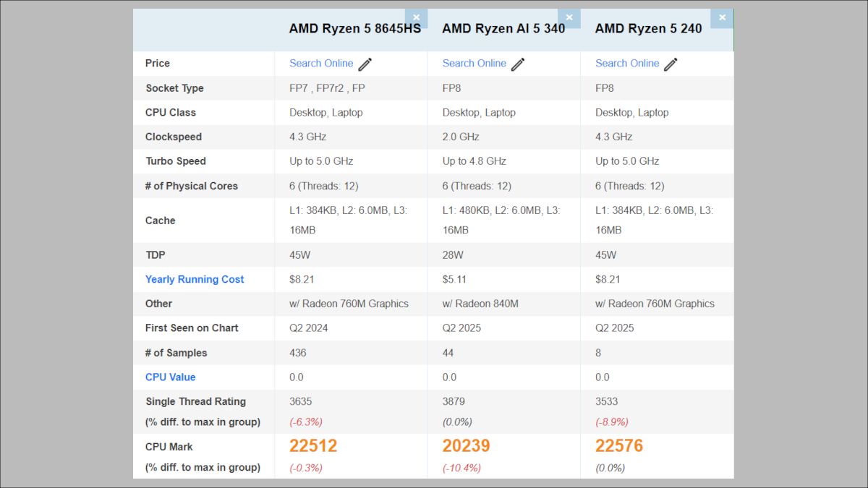Search Online for Ryzen AI 5 340 pricing
The width and height of the screenshot is (868, 488).
tap(474, 64)
